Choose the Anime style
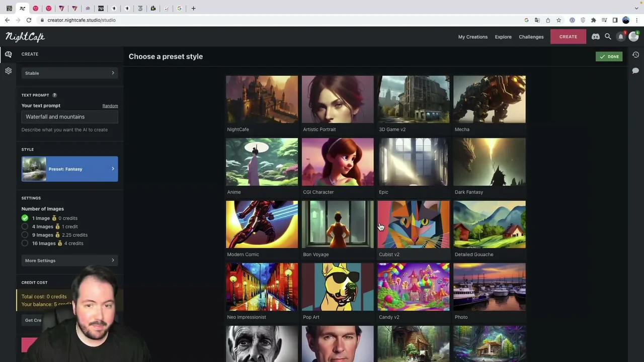This screenshot has height=362, width=644. coord(262,166)
